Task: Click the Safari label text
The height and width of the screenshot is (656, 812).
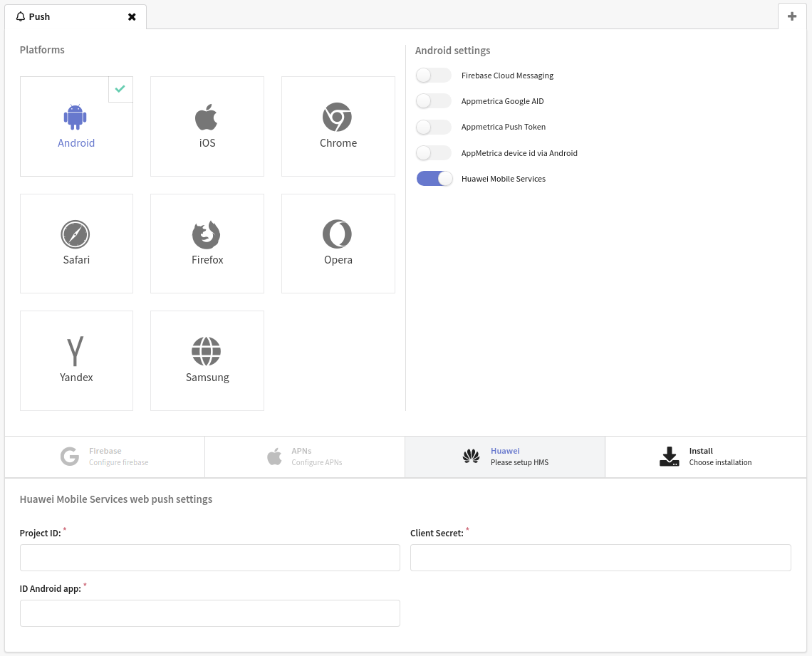Action: (76, 260)
